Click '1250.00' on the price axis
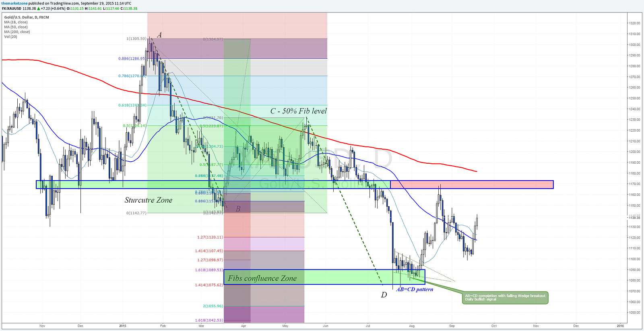 [x=635, y=98]
